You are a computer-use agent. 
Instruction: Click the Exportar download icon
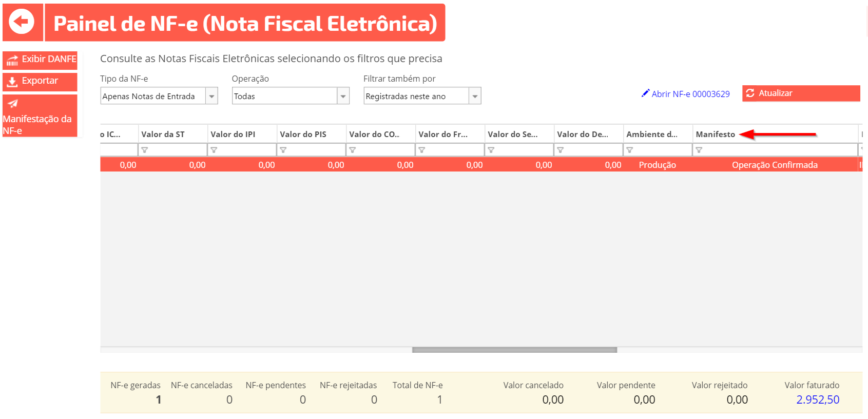[x=12, y=81]
